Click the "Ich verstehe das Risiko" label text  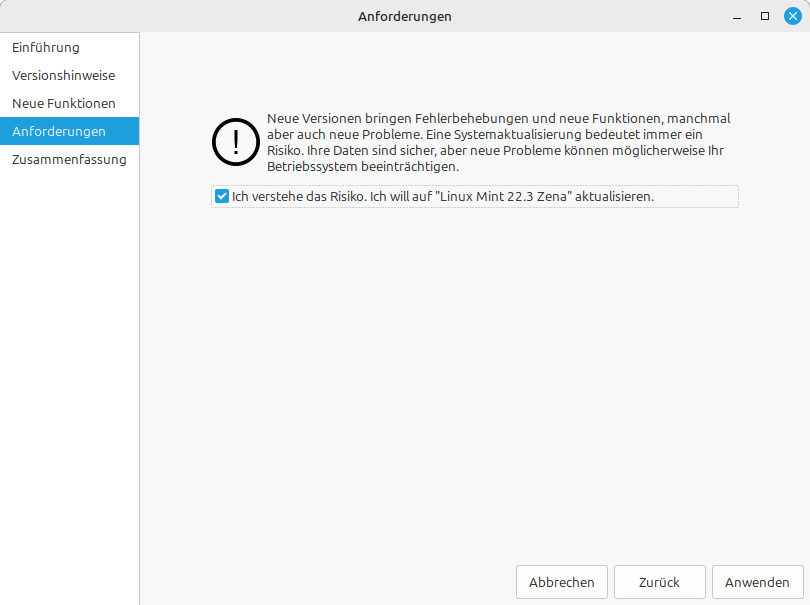298,197
